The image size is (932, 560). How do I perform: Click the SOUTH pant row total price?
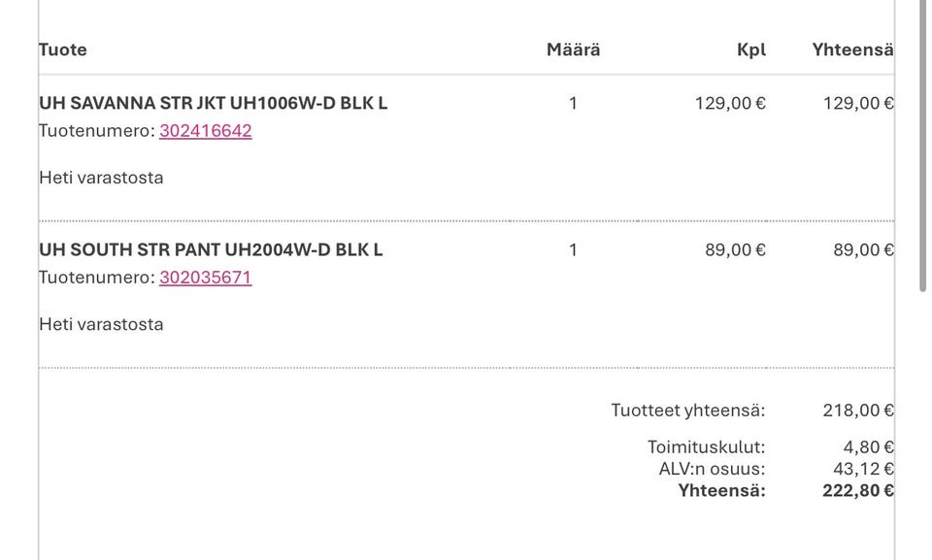[x=863, y=249]
